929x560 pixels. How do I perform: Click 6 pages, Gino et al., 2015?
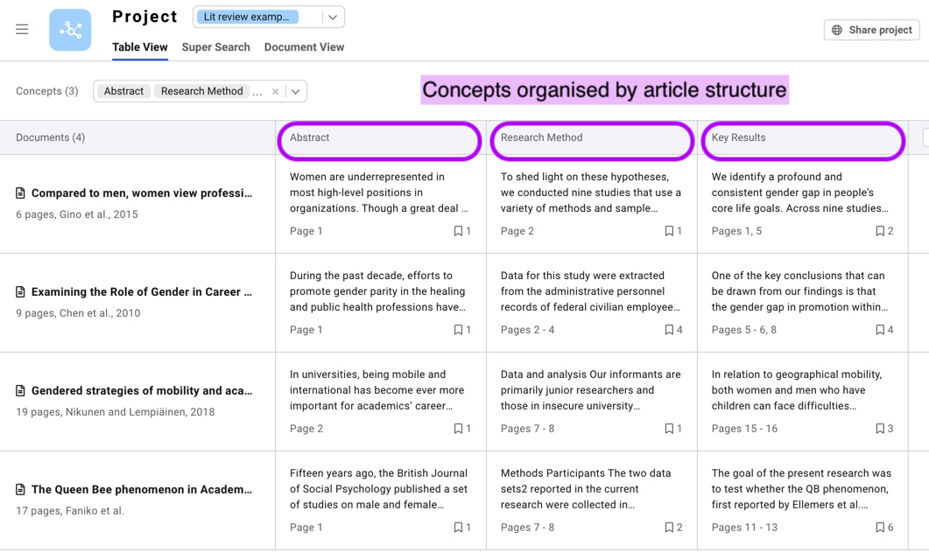pos(77,214)
